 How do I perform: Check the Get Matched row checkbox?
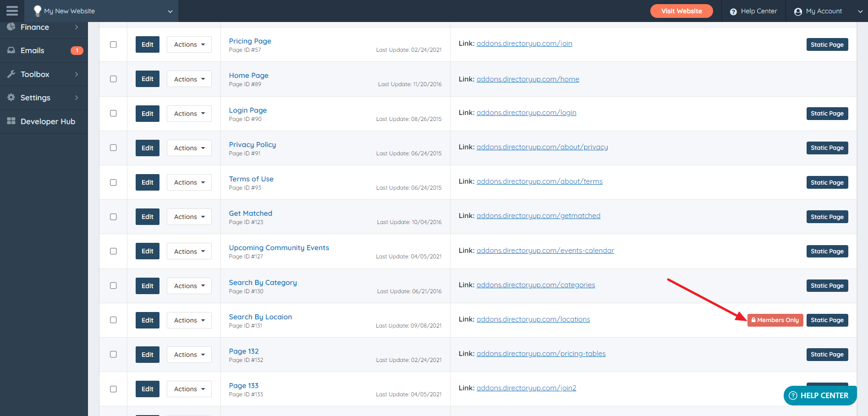(113, 217)
